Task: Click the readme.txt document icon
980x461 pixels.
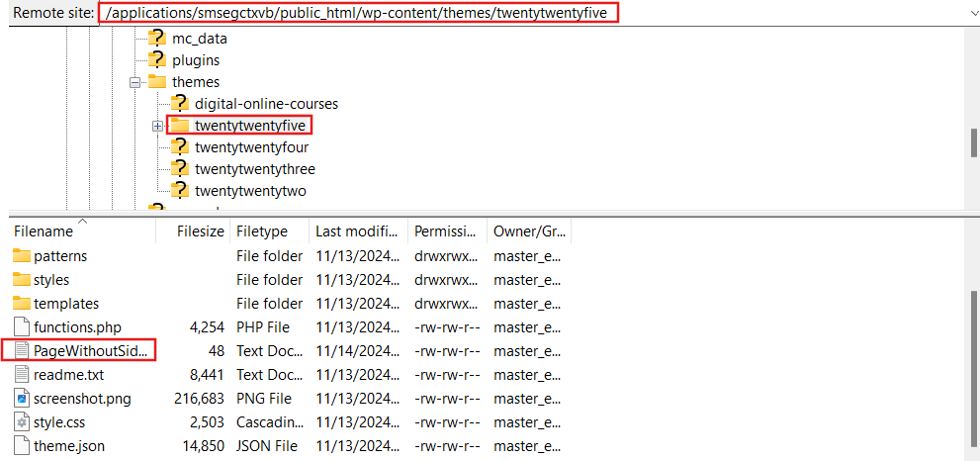Action: click(x=22, y=375)
